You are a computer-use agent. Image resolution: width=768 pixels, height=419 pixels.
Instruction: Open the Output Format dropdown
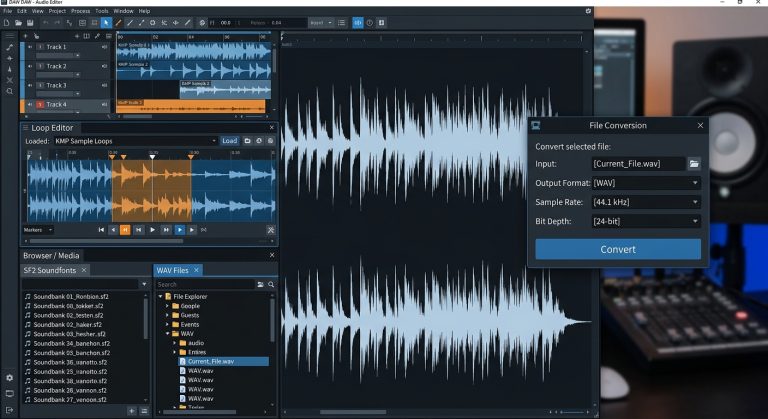point(646,183)
